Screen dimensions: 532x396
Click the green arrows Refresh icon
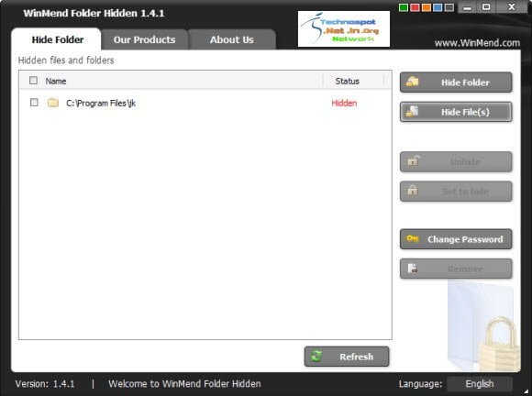316,356
